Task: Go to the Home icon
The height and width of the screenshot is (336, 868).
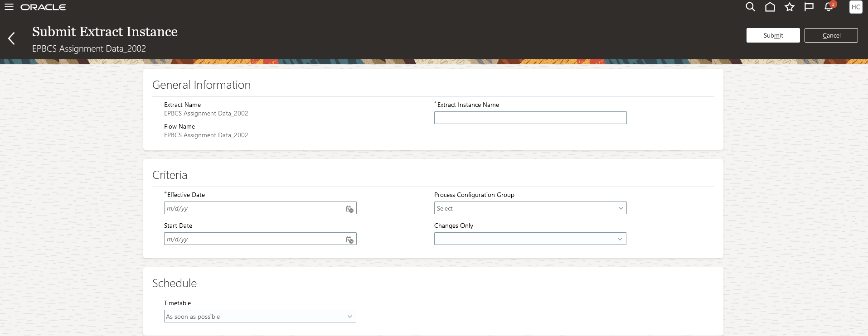Action: (770, 7)
